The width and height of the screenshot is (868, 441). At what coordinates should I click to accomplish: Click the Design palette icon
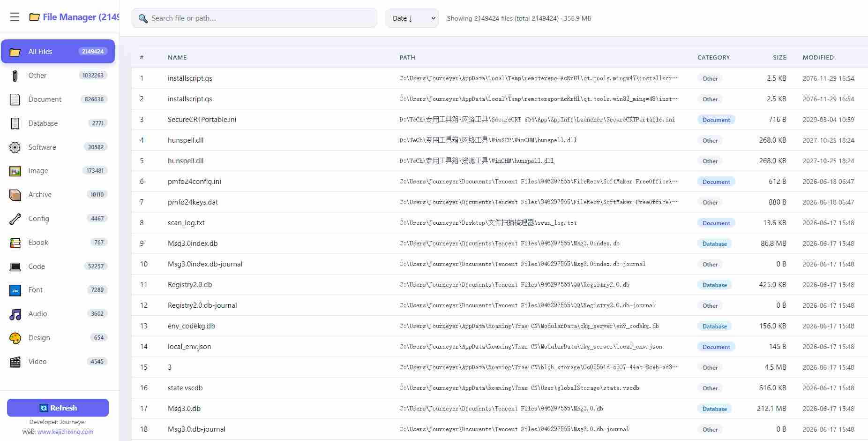click(15, 338)
